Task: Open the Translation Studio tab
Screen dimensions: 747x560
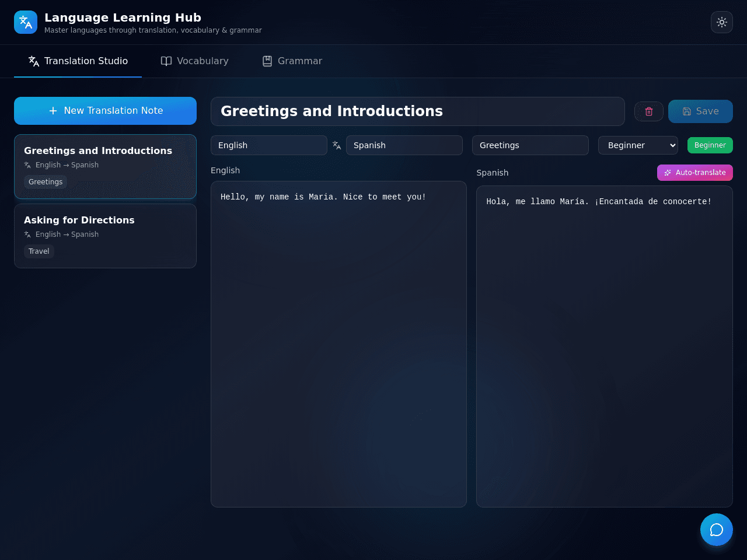Action: point(78,61)
